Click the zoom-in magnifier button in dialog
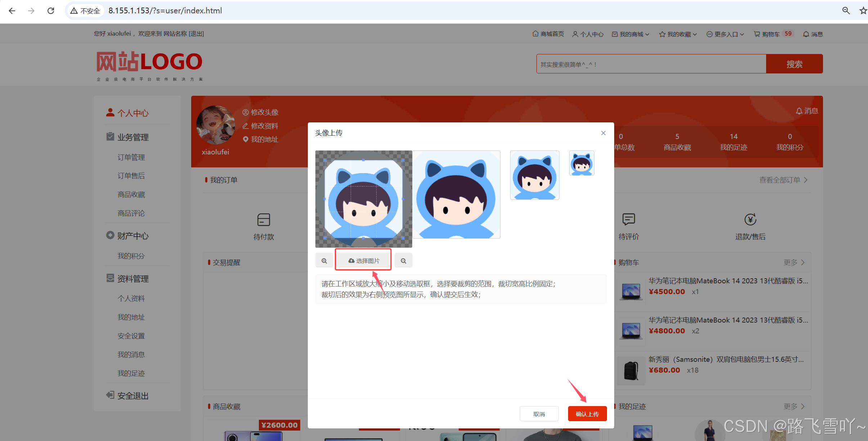Image resolution: width=868 pixels, height=441 pixels. tap(324, 261)
